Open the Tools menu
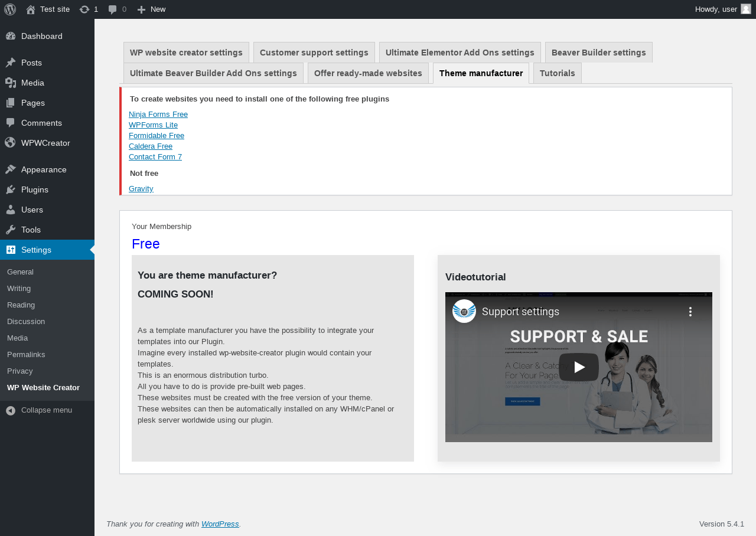756x536 pixels. click(47, 230)
